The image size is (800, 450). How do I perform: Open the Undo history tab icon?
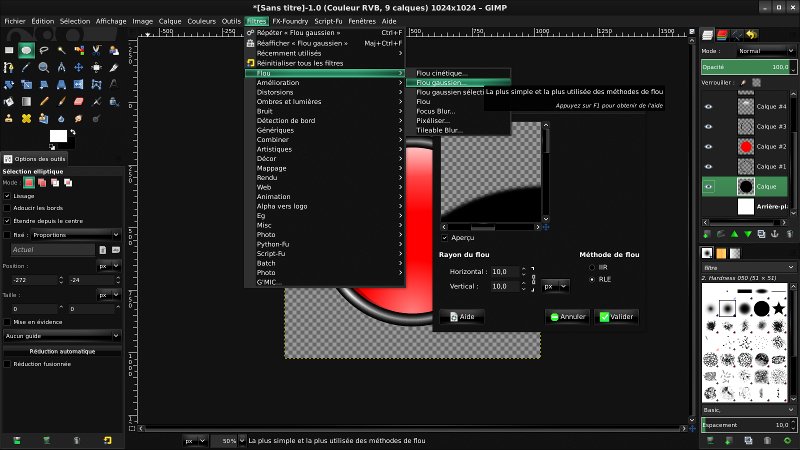(752, 35)
